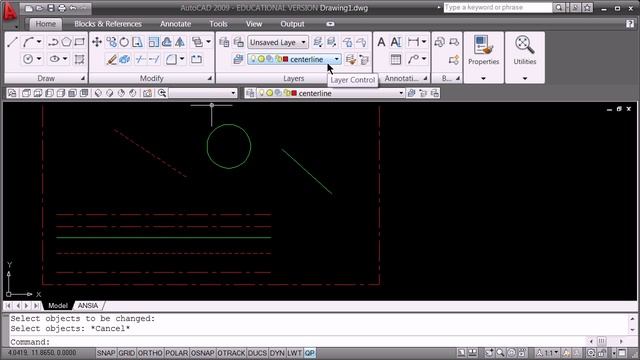Click the Linear Dimension tool
Viewport: 640px width, 360px height.
(413, 42)
